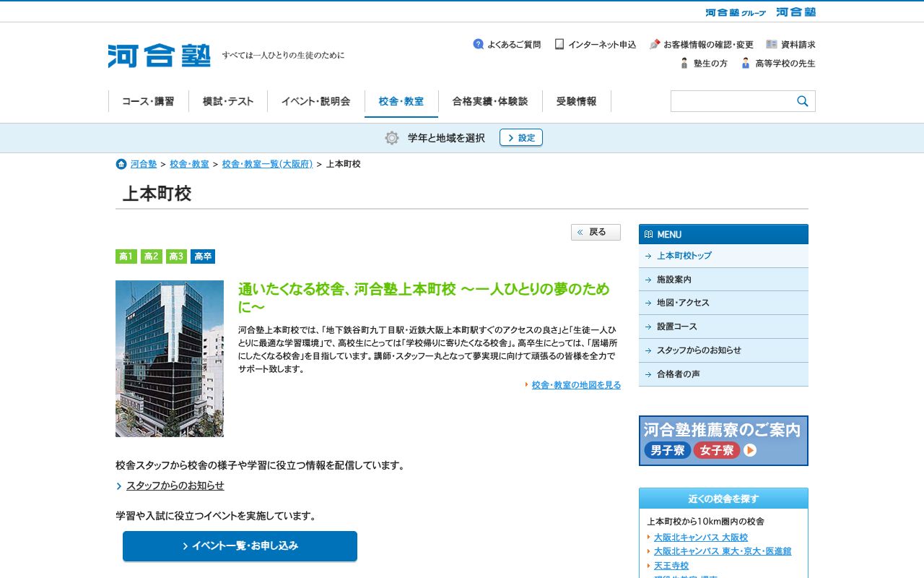The height and width of the screenshot is (578, 924).
Task: Click the 高1 grade tag
Action: click(126, 256)
